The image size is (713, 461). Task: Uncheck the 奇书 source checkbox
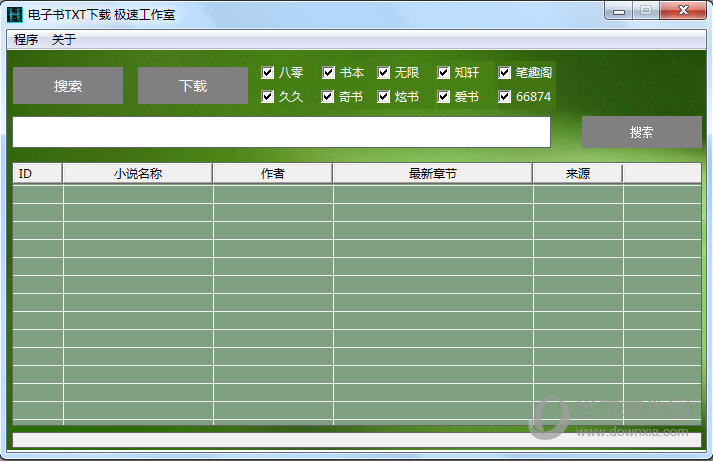point(329,97)
